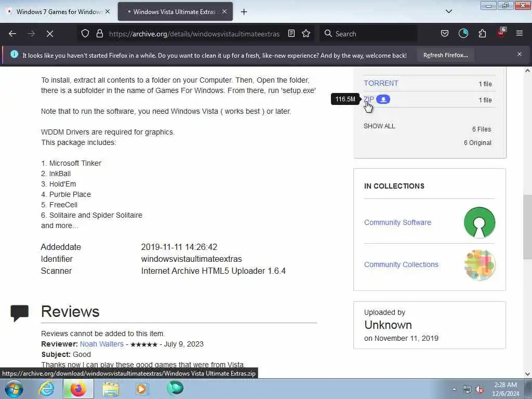Screen dimensions: 532x399
Task: Click the identifier value windowsvistaultimateextras
Action: click(x=191, y=259)
